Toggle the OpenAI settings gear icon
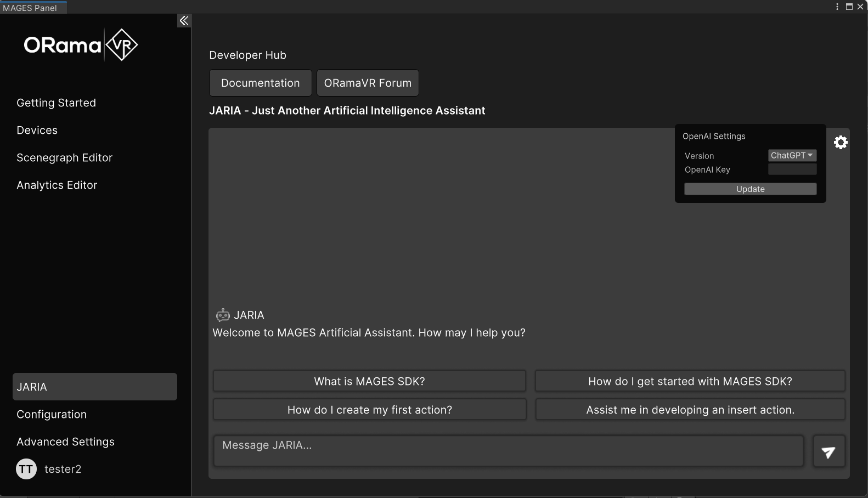Image resolution: width=868 pixels, height=498 pixels. [841, 143]
